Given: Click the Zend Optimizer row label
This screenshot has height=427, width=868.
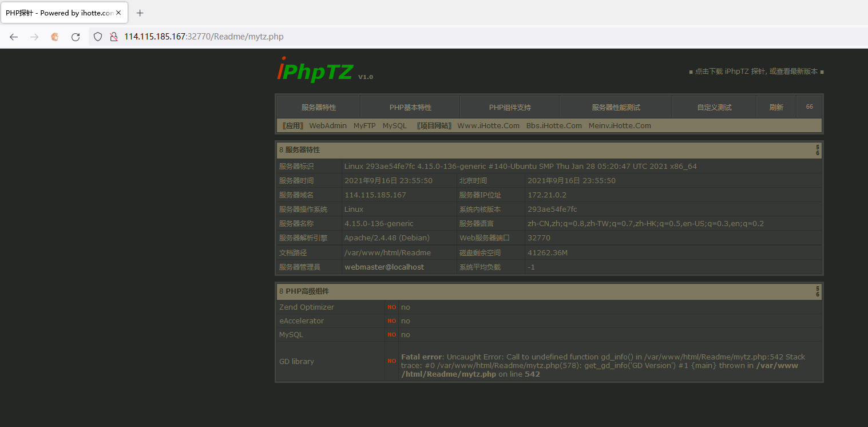Looking at the screenshot, I should [x=307, y=307].
